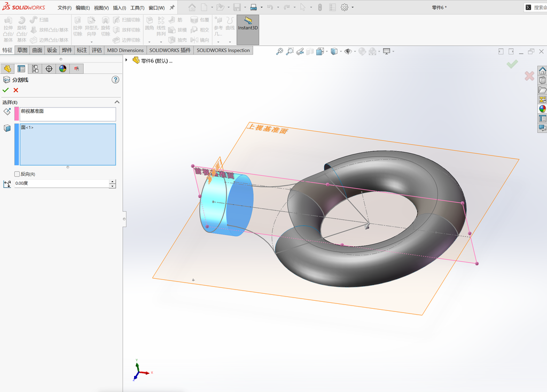
Task: Expand the 零件6 (默认) flyout tree
Action: pos(126,60)
